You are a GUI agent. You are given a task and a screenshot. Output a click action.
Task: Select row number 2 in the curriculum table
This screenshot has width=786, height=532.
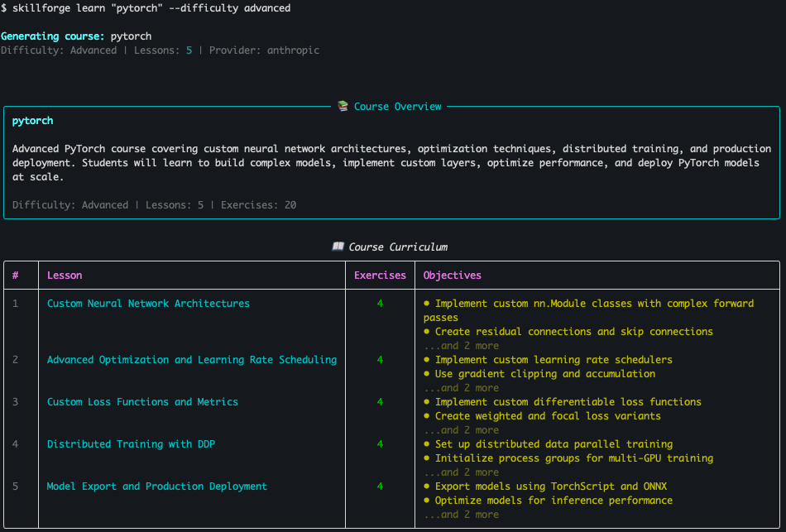point(16,360)
